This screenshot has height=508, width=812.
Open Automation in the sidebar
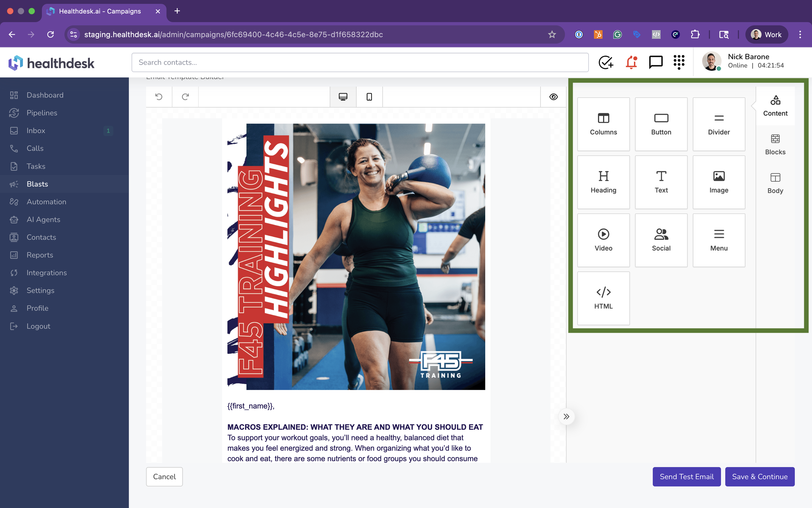46,202
